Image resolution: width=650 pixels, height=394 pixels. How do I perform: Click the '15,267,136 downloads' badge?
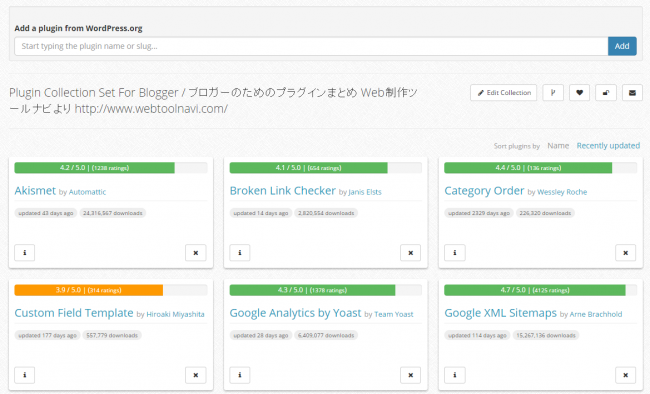click(546, 336)
